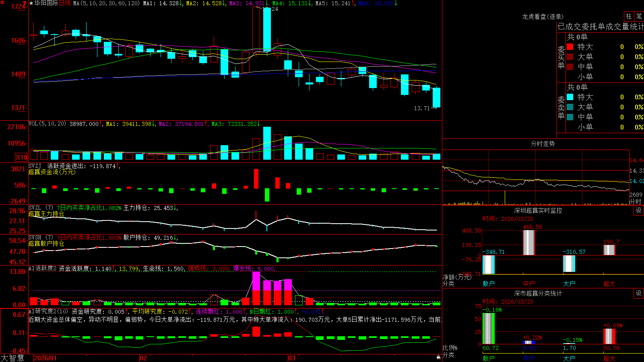This screenshot has height=362, width=644.
Task: Click the 60.72 散户 bar in 分类统计 chart
Action: click(x=489, y=328)
